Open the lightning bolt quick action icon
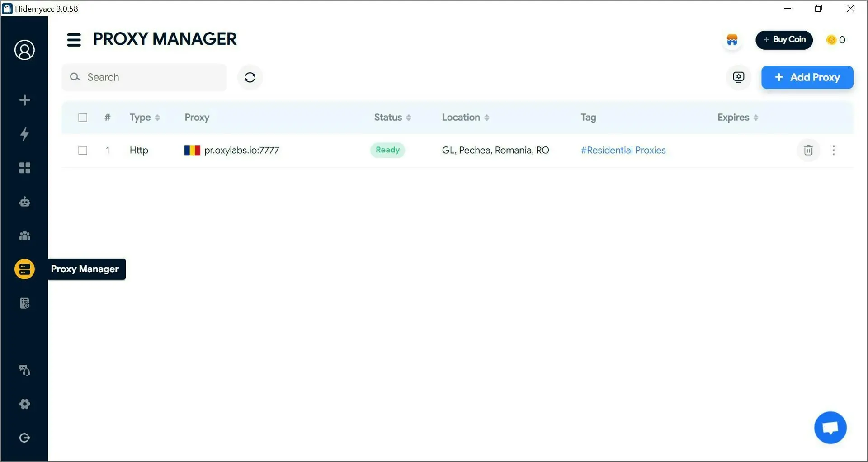 (24, 134)
